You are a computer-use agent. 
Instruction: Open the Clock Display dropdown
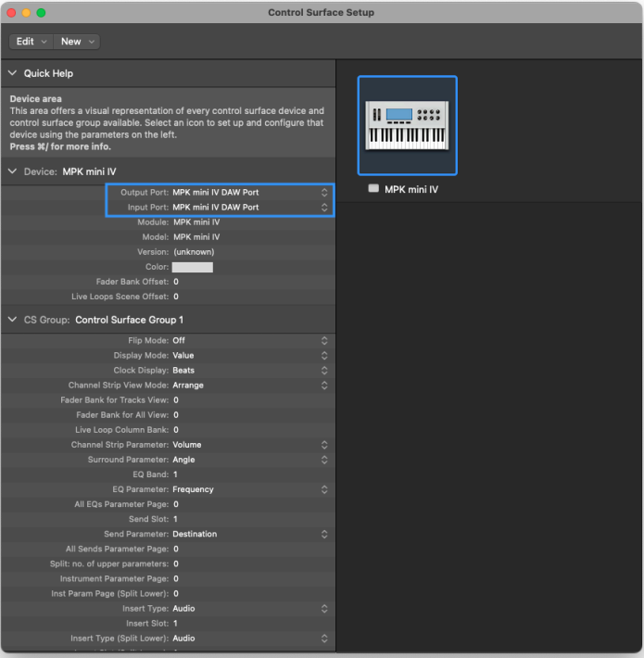click(x=250, y=370)
